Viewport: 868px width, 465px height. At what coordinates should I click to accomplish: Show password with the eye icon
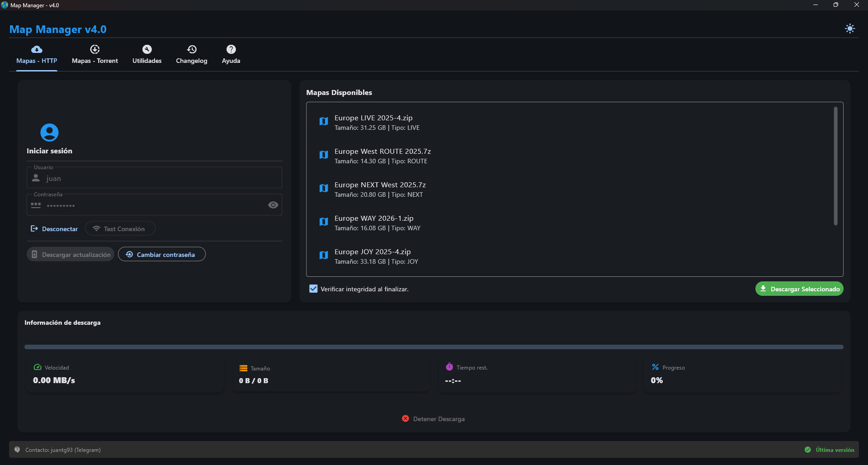point(273,205)
